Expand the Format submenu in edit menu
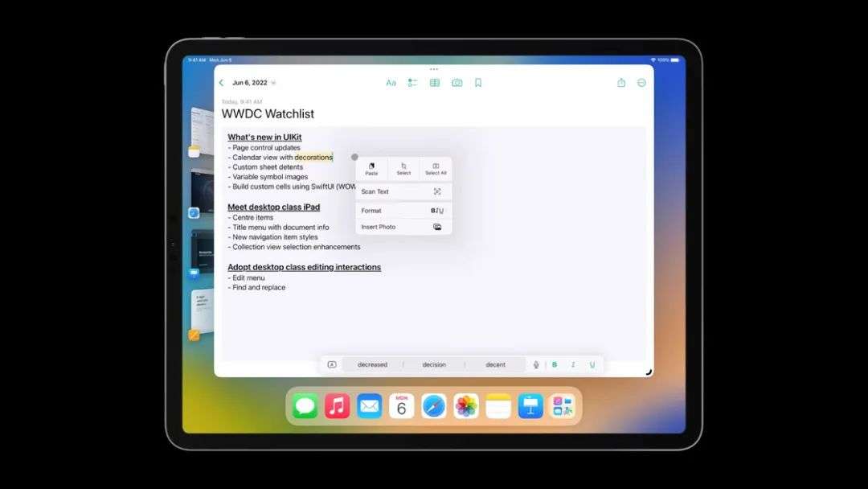This screenshot has height=489, width=868. [403, 211]
